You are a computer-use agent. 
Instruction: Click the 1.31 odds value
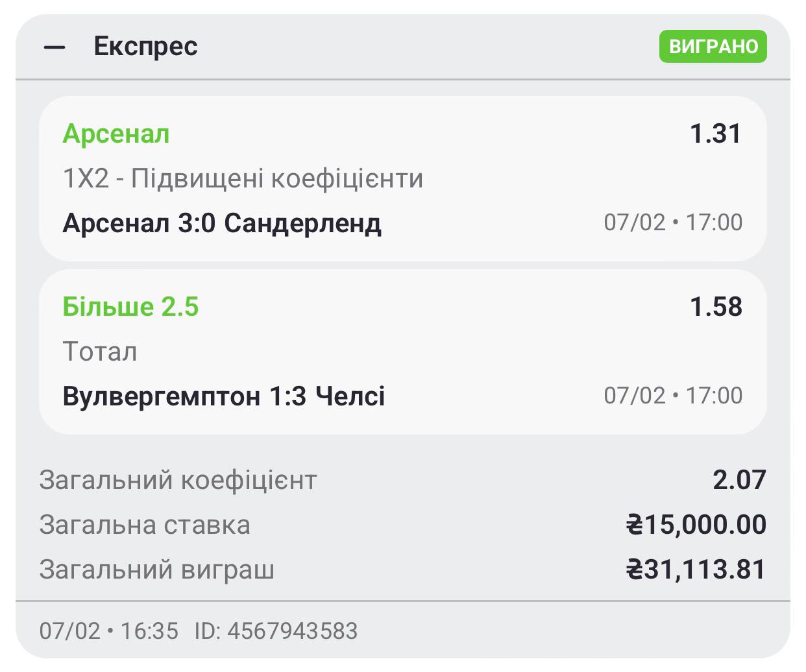[715, 134]
